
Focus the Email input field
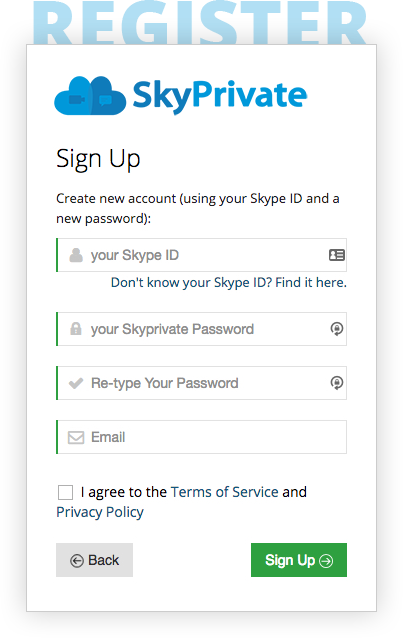point(202,437)
